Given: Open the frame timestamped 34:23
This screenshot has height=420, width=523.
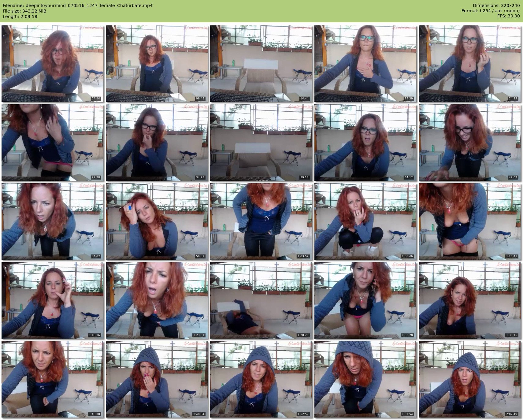Looking at the screenshot, I should pyautogui.click(x=157, y=143).
